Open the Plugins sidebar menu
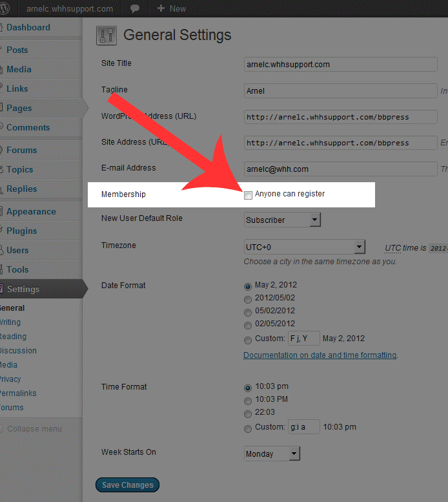This screenshot has height=502, width=448. pos(21,231)
